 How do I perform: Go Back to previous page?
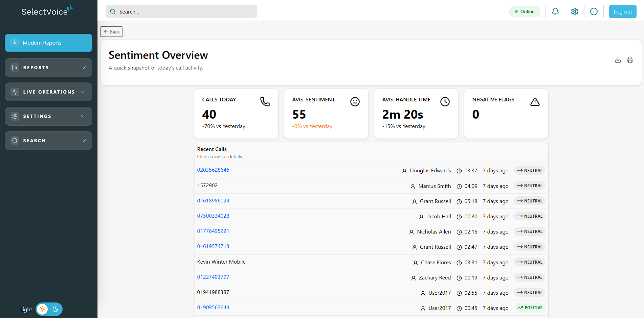point(111,32)
